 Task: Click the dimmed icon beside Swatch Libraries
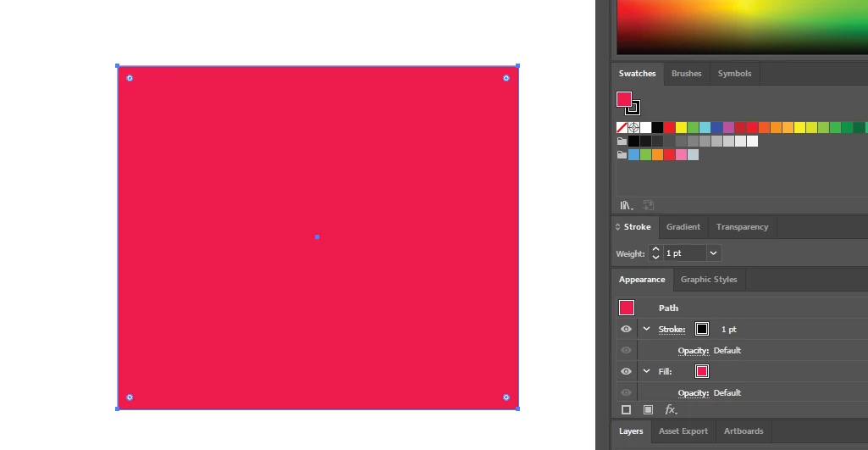(648, 206)
